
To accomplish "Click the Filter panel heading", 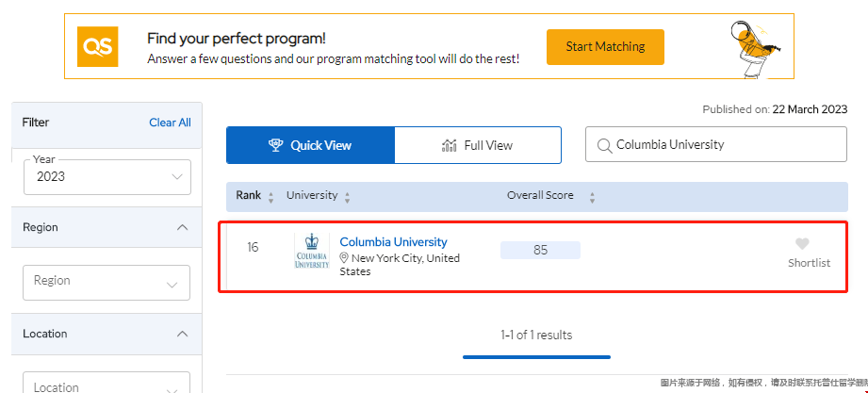I will [36, 123].
